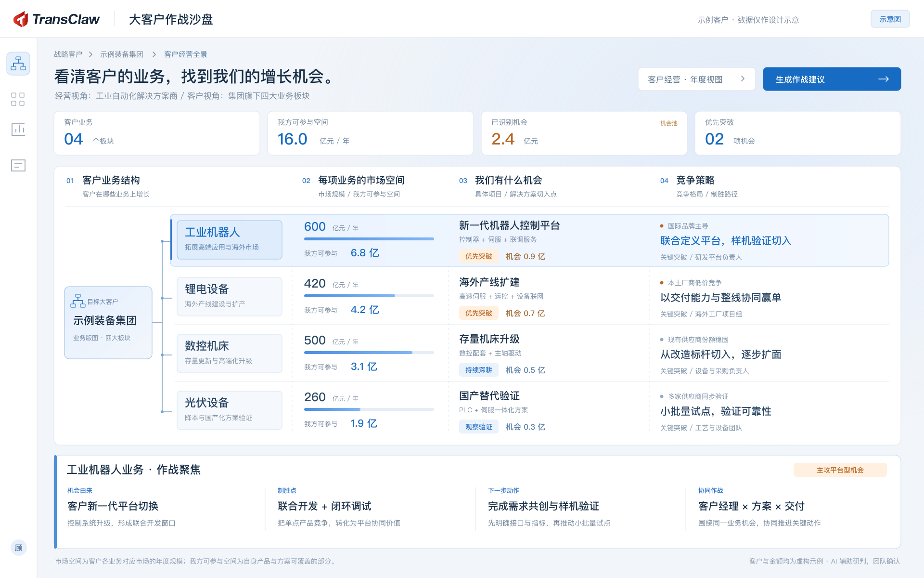Click 国产替代验证 opportunity title
This screenshot has width=924, height=578.
[x=489, y=396]
